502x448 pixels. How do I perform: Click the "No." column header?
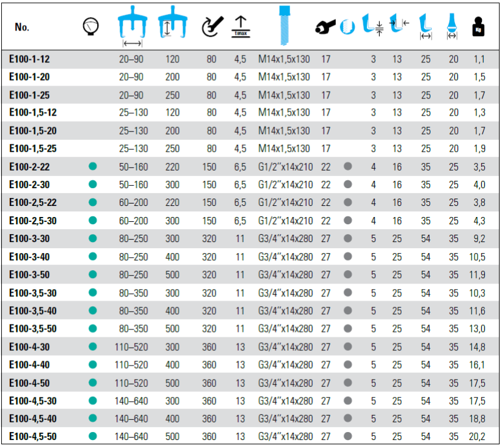pos(22,28)
